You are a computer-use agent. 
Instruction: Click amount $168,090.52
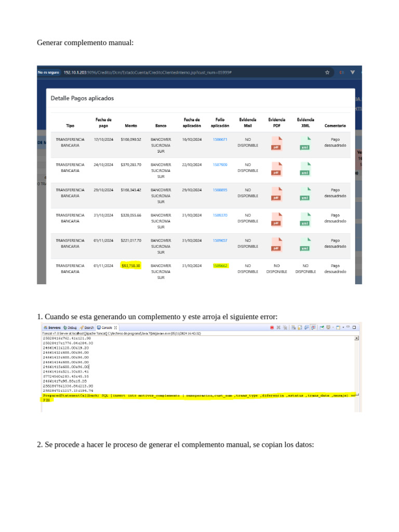131,139
